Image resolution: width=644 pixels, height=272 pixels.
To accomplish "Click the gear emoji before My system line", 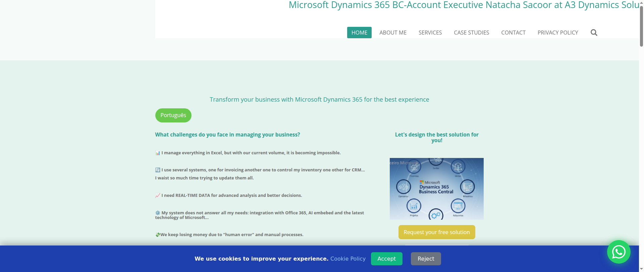I will point(158,213).
